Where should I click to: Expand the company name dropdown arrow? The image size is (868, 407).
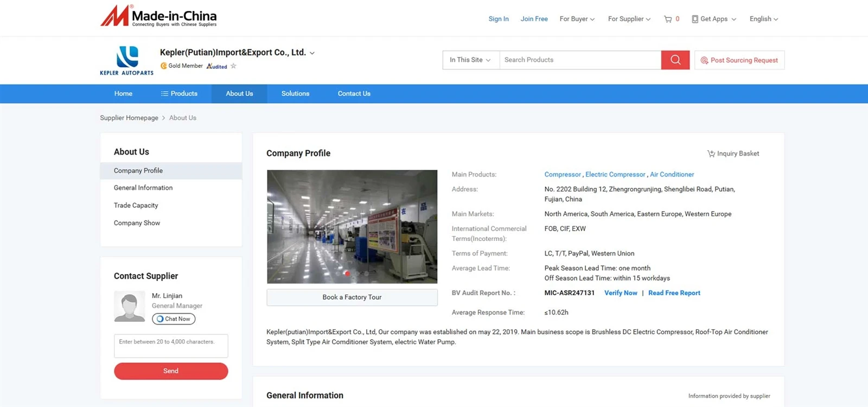(312, 53)
